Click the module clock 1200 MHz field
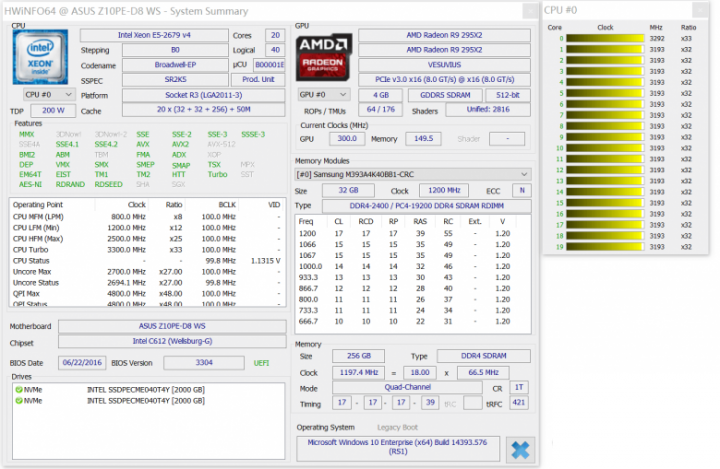This screenshot has height=469, width=720. pyautogui.click(x=444, y=191)
